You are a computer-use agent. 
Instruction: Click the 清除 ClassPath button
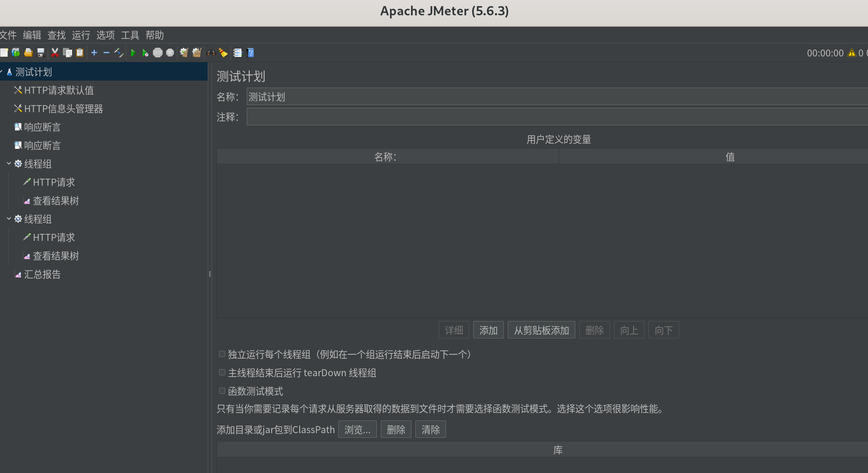[431, 430]
